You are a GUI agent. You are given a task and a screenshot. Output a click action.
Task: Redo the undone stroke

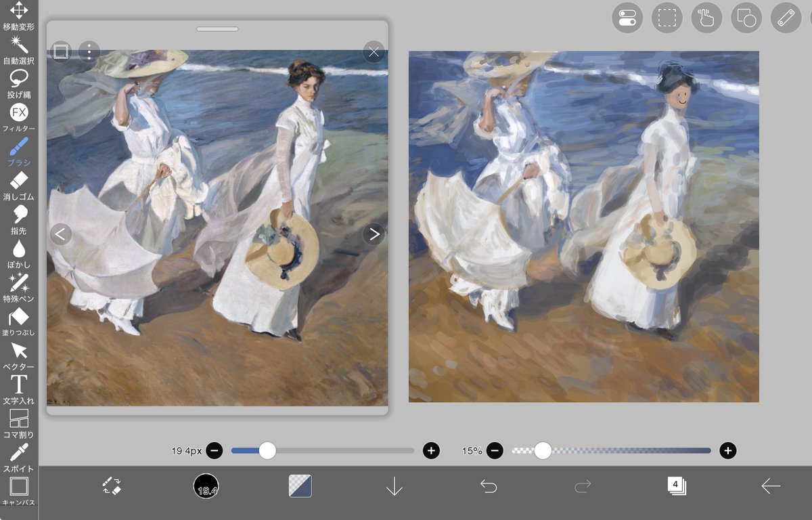(x=583, y=485)
